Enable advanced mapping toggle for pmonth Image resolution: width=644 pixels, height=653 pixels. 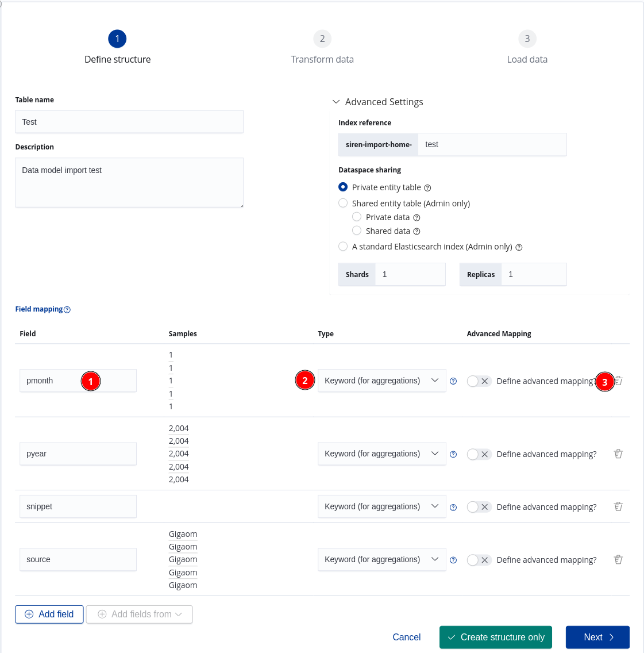pyautogui.click(x=479, y=381)
